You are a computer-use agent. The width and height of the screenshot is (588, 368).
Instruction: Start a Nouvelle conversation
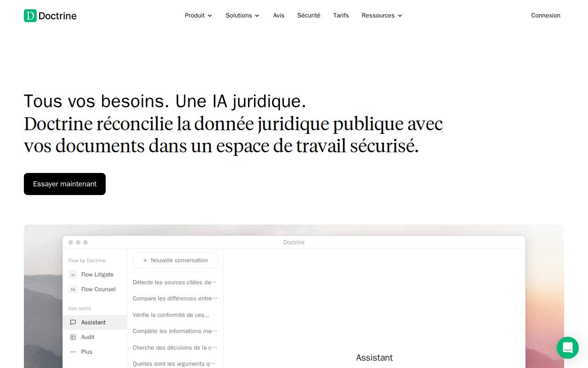pyautogui.click(x=175, y=260)
